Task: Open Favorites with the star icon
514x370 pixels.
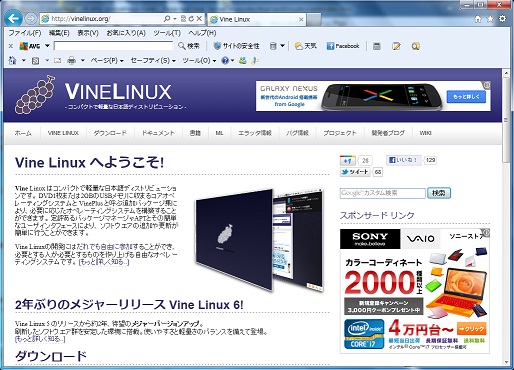Action: tap(490, 19)
